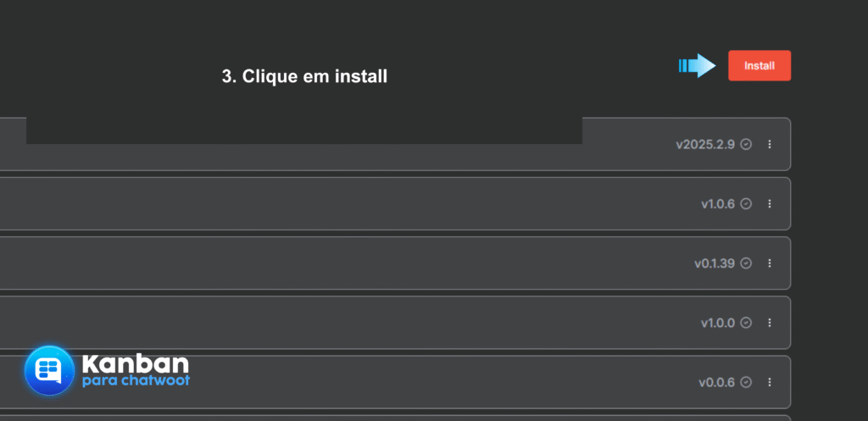This screenshot has height=421, width=868.
Task: Click the v1.0.6 version label
Action: click(717, 204)
